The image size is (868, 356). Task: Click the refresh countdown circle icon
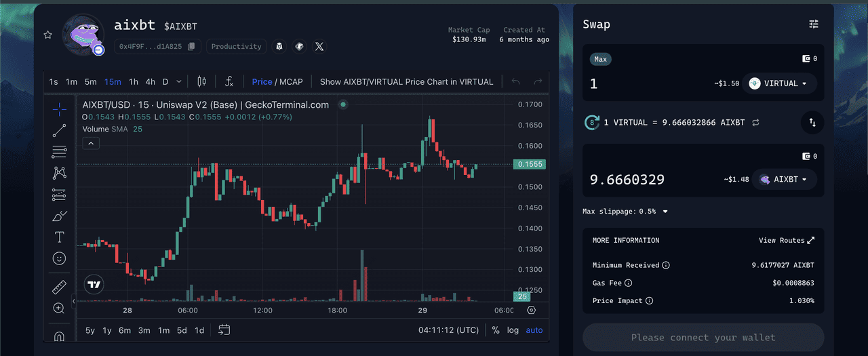click(x=592, y=123)
